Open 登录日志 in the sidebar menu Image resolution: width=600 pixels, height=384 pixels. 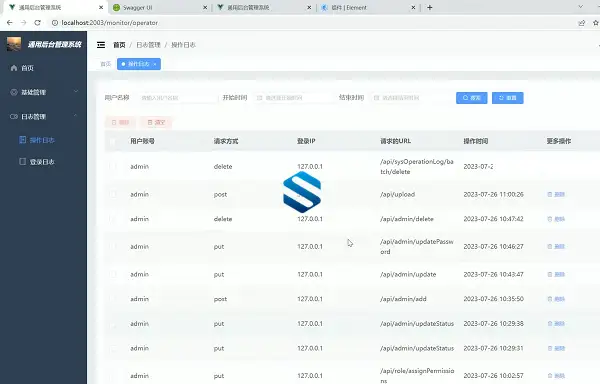pos(43,162)
